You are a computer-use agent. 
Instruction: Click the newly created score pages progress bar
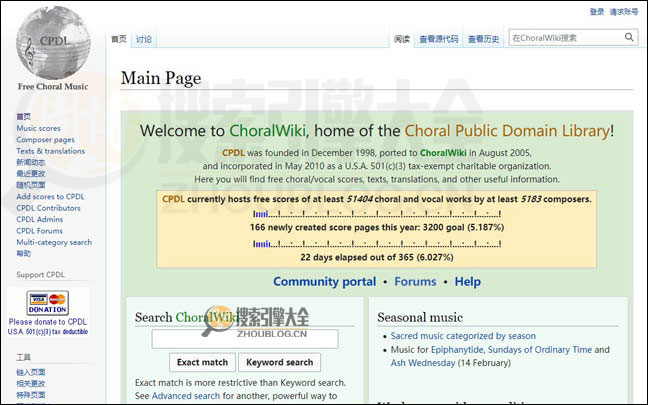(376, 214)
